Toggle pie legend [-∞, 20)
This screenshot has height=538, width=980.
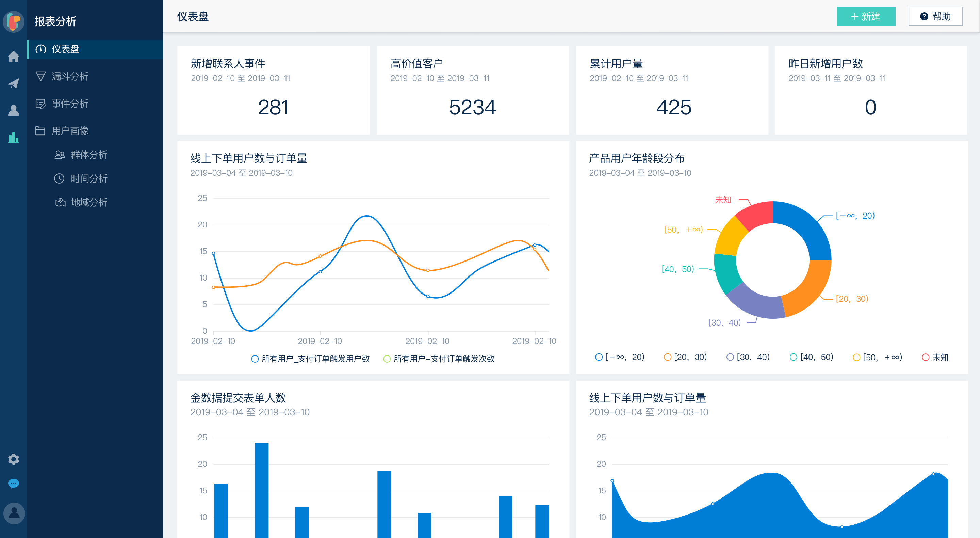[x=620, y=357]
